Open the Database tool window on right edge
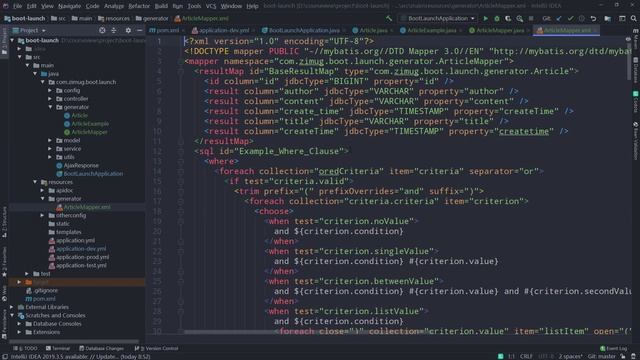This screenshot has height=360, width=640. 636,70
